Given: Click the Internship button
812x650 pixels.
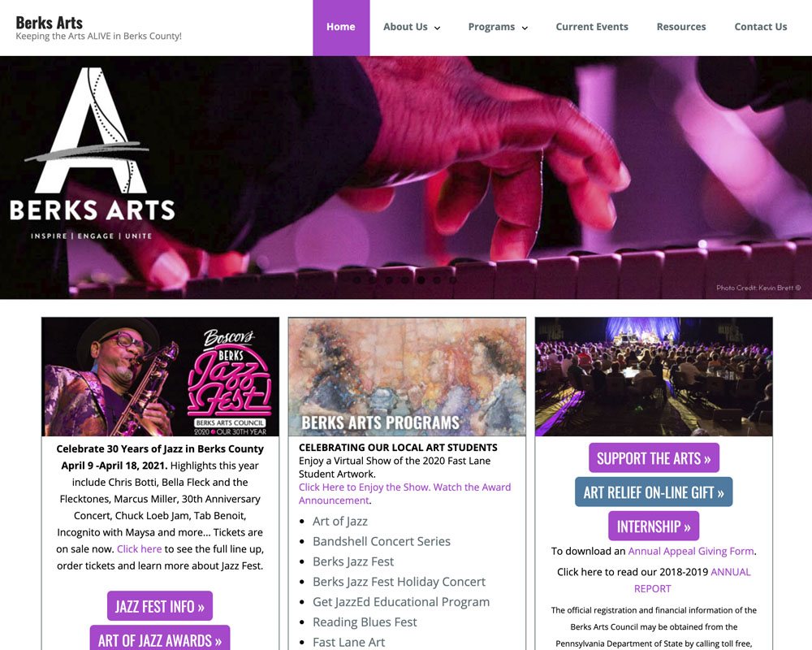Looking at the screenshot, I should pyautogui.click(x=654, y=526).
